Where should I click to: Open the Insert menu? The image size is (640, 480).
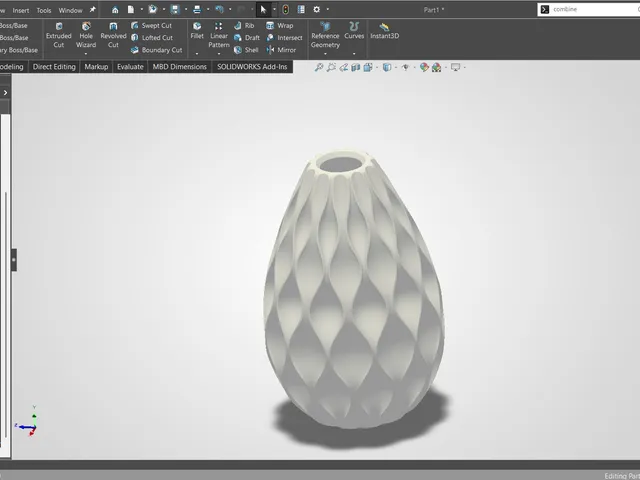coord(21,10)
